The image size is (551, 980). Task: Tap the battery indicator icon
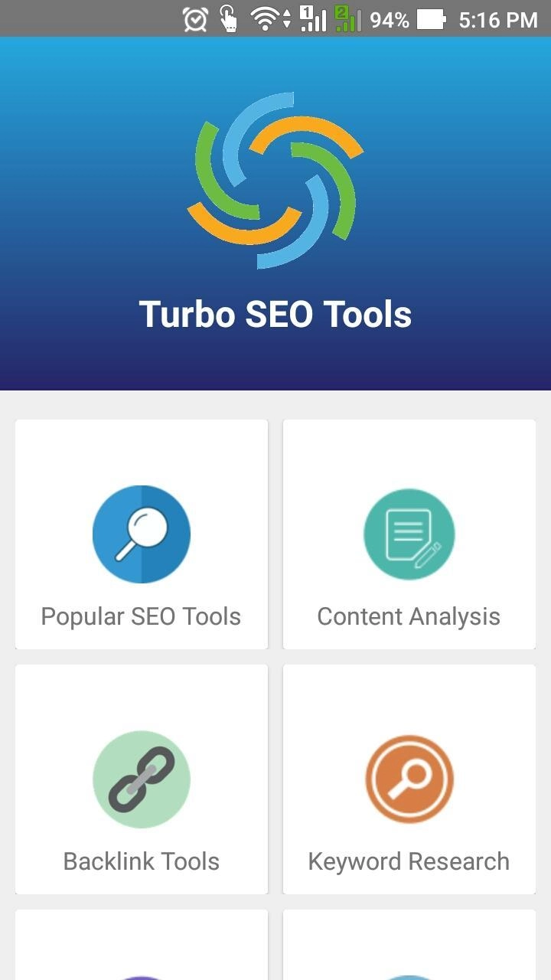(x=432, y=19)
